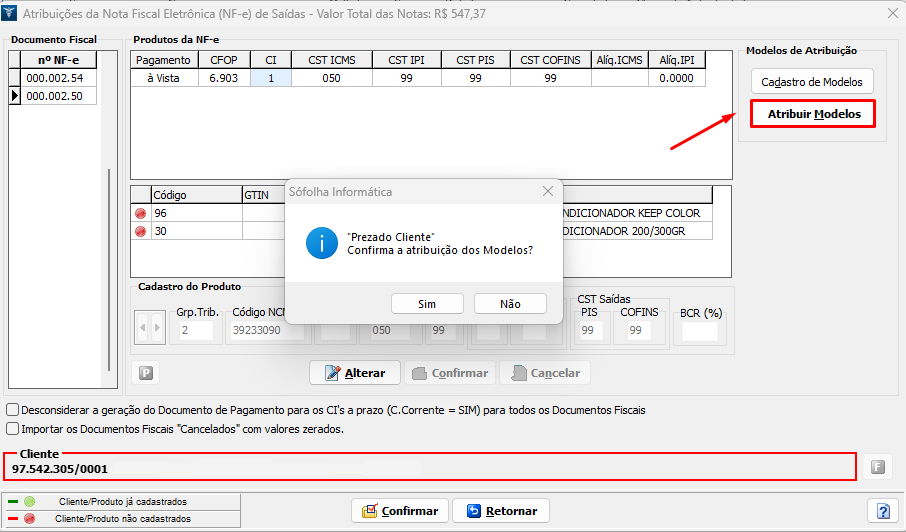906x532 pixels.
Task: Click the small P button below product navigation
Action: (x=146, y=373)
